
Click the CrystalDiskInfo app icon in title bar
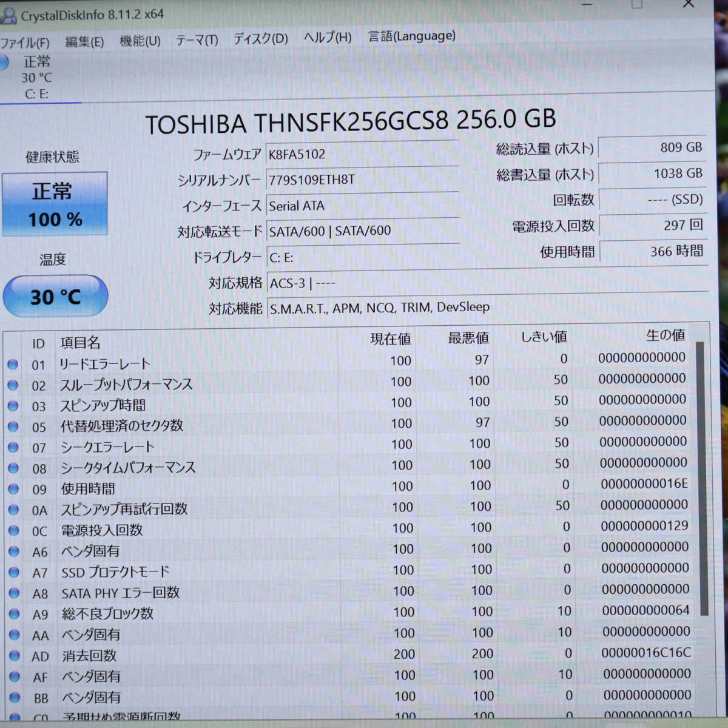click(x=8, y=16)
